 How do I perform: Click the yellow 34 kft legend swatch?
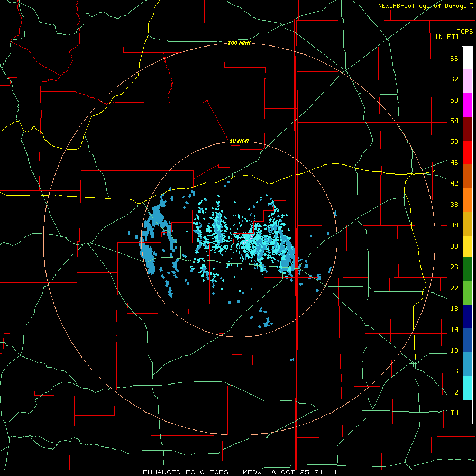point(467,246)
